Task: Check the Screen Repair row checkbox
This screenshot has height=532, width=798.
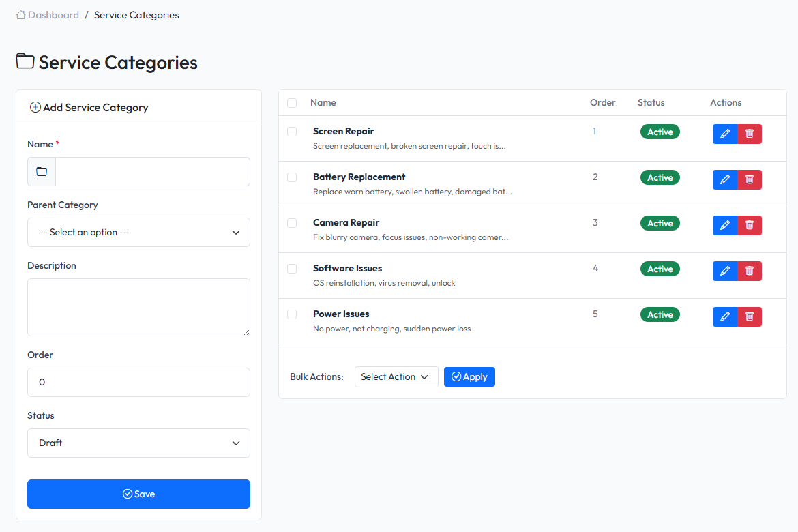Action: coord(292,132)
